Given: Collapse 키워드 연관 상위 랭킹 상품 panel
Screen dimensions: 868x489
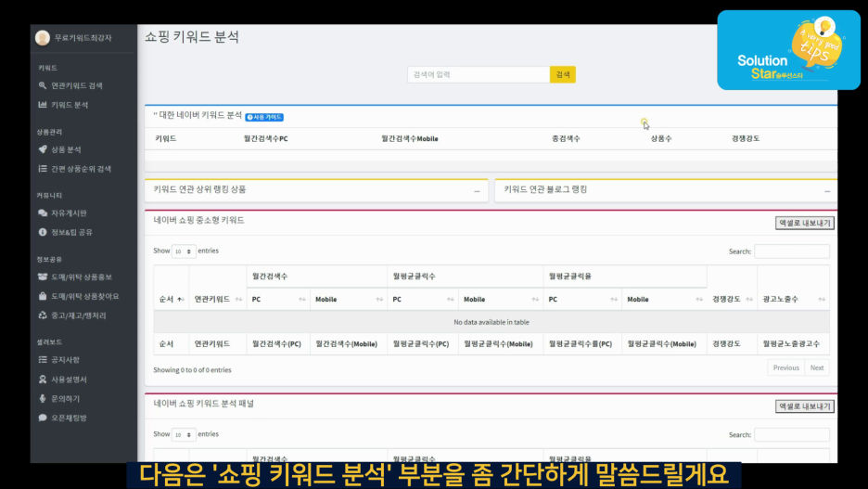Looking at the screenshot, I should click(477, 191).
